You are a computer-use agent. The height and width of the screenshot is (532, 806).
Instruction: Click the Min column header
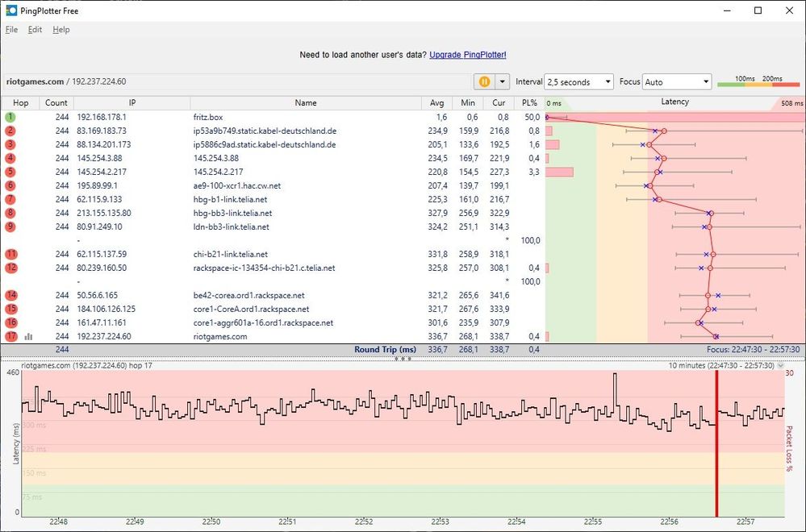(x=468, y=102)
